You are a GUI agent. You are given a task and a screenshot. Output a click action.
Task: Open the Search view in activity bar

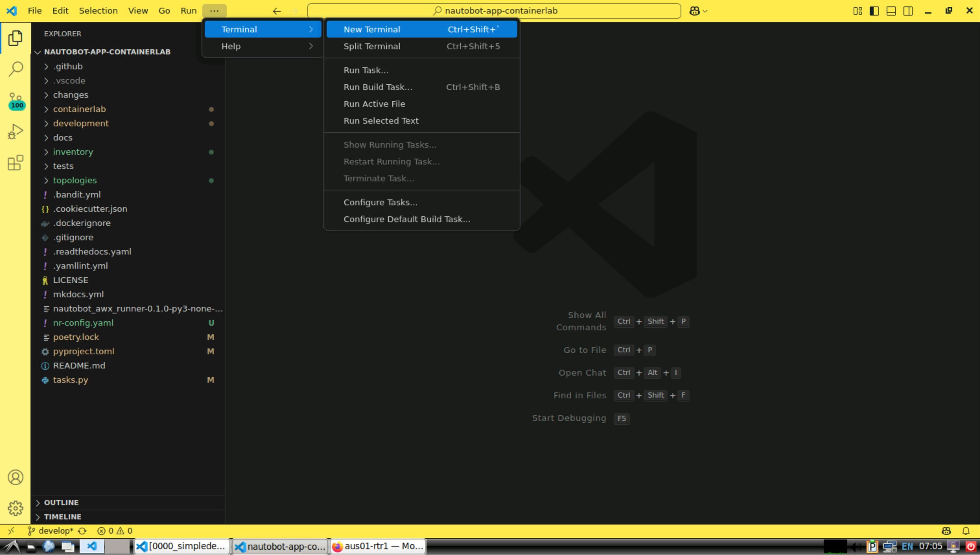[15, 69]
